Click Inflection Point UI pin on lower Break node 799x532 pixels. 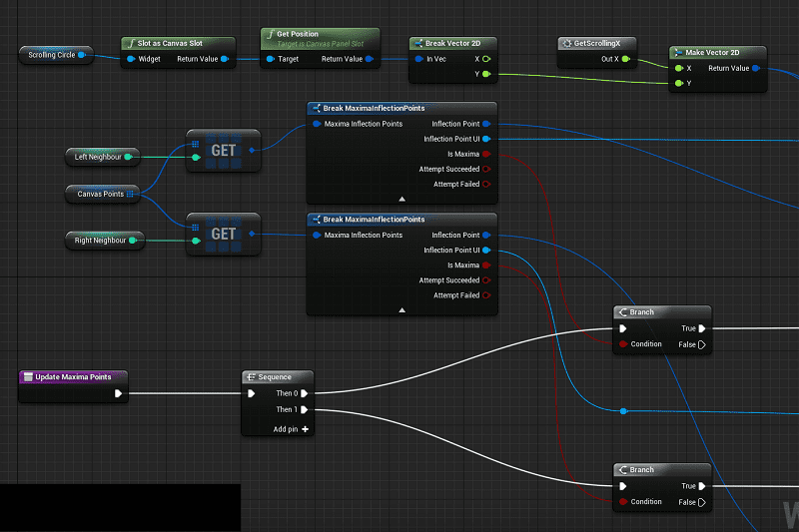(x=486, y=250)
